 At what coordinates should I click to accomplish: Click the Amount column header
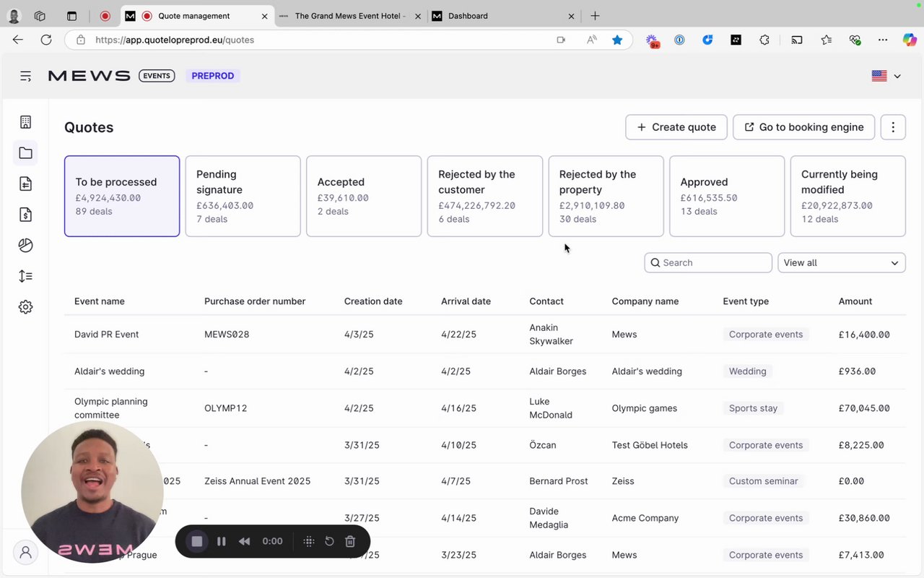coord(855,301)
